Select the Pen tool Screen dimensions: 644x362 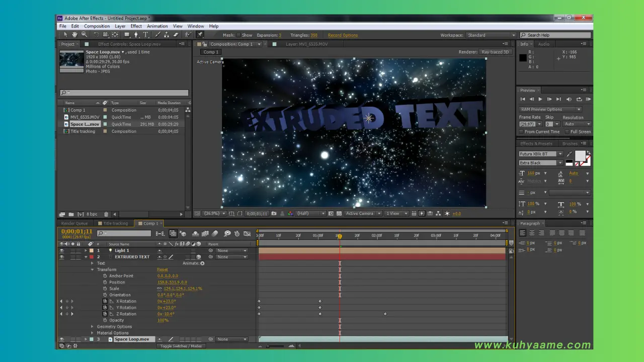point(136,35)
